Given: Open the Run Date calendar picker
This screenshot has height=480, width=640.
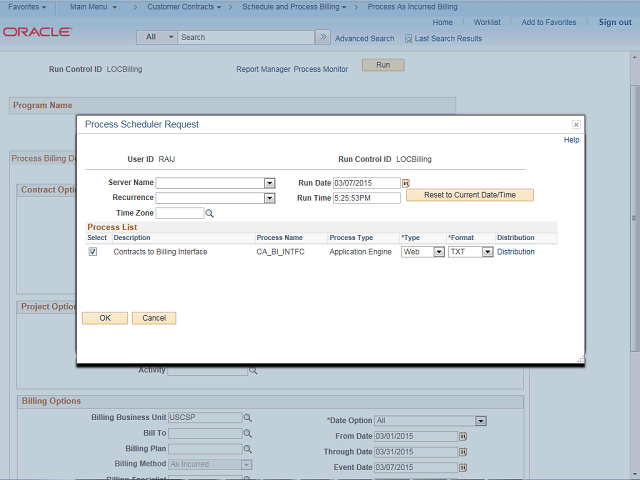Looking at the screenshot, I should tap(406, 183).
